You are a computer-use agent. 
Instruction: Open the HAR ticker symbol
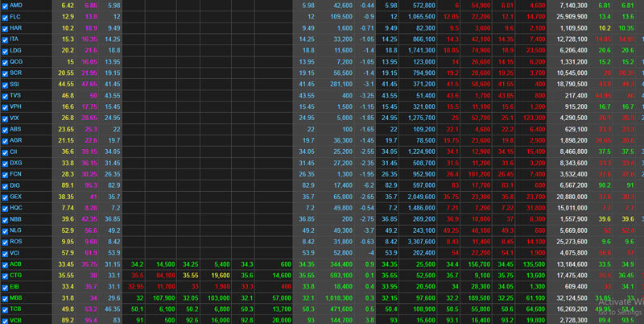[16, 27]
